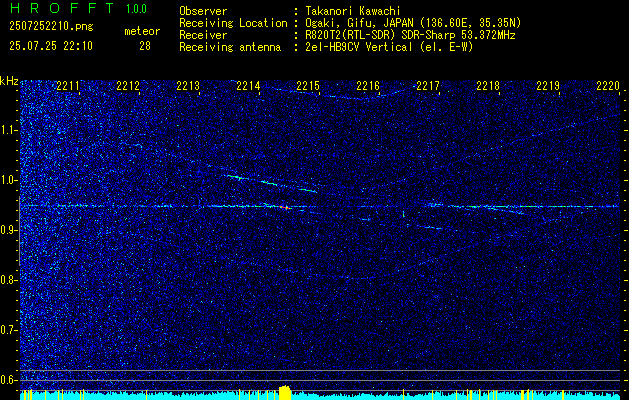Click the time axis label 2213
Screen dimensions: 629x400
tap(188, 86)
